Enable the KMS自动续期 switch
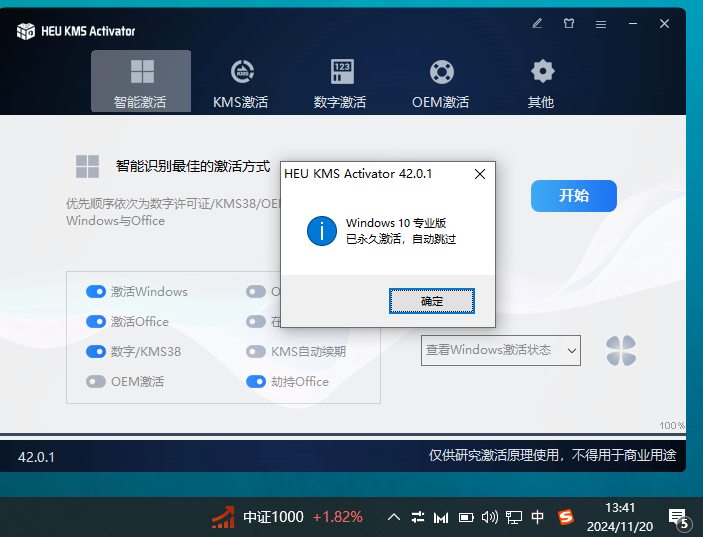703x537 pixels. pyautogui.click(x=256, y=351)
